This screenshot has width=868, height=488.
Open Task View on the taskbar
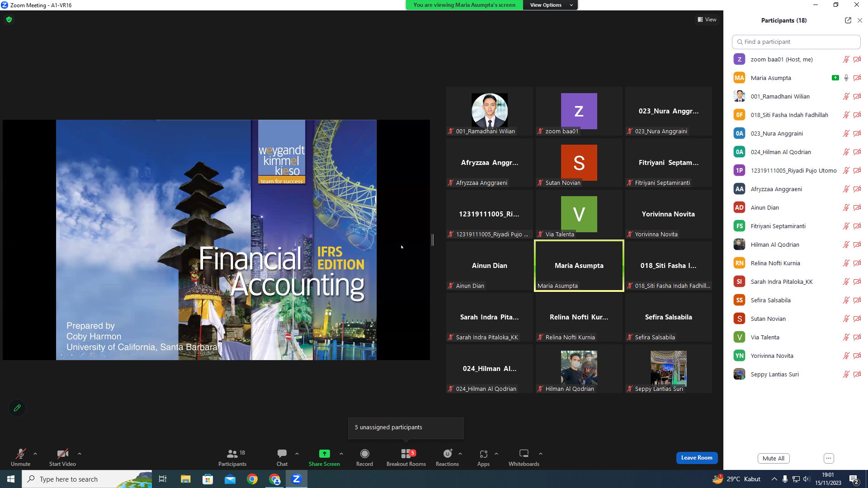click(163, 479)
